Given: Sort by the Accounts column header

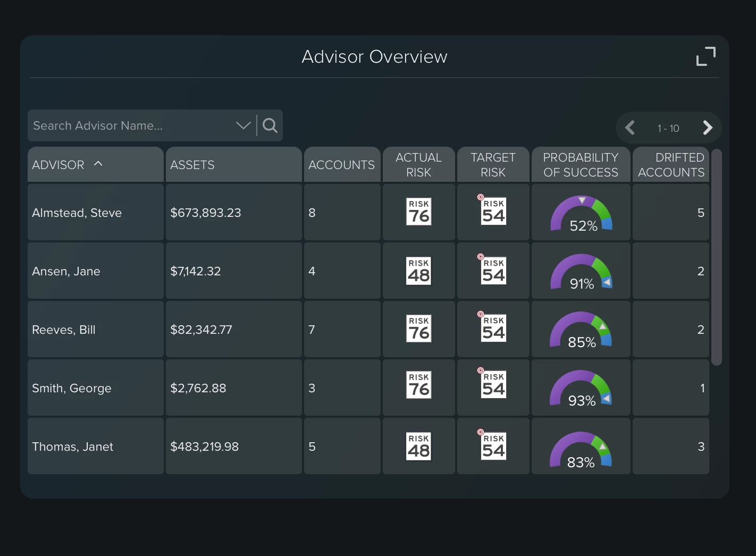Looking at the screenshot, I should point(342,165).
